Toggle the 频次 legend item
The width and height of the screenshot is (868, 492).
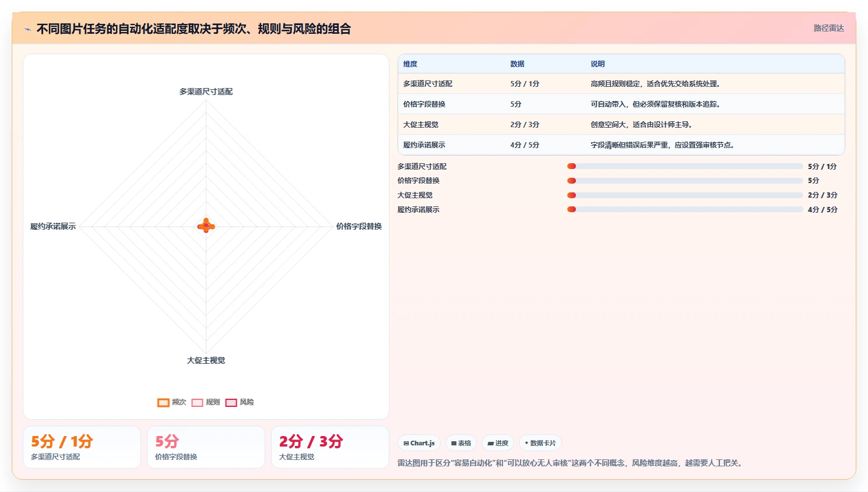(172, 402)
